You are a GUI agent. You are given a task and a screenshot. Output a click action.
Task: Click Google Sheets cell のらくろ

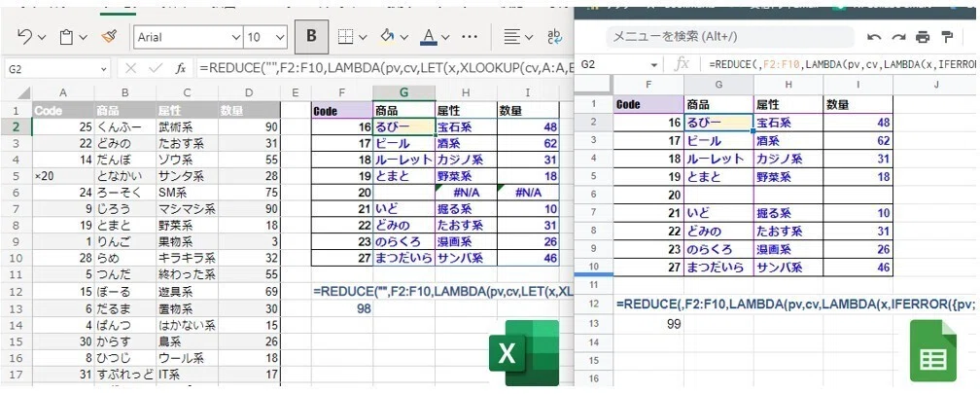click(718, 249)
